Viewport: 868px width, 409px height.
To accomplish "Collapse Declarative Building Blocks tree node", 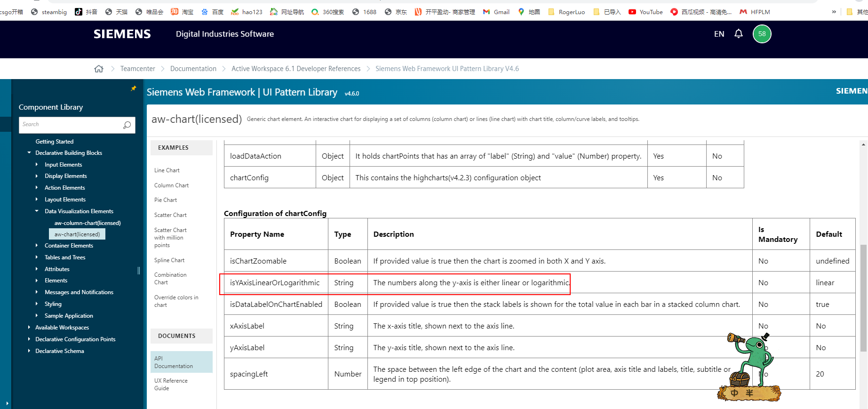I will (x=29, y=153).
